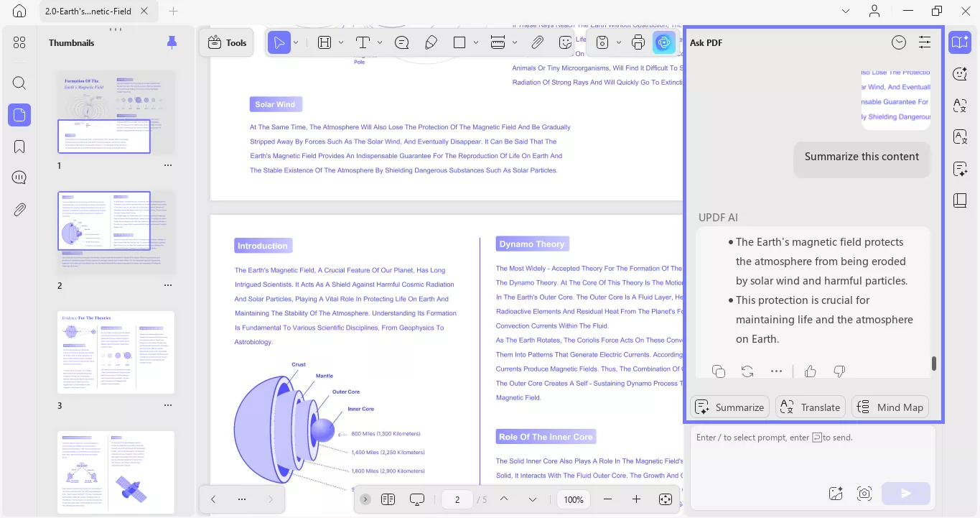Select page 3 thumbnail
The height and width of the screenshot is (518, 980).
click(x=116, y=352)
